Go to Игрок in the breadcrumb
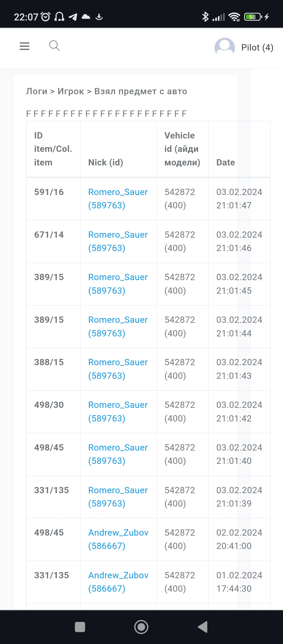This screenshot has width=283, height=644. (x=71, y=91)
